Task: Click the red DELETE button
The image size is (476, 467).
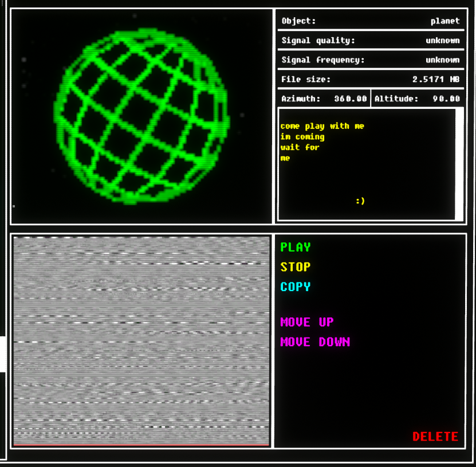Action: click(435, 437)
